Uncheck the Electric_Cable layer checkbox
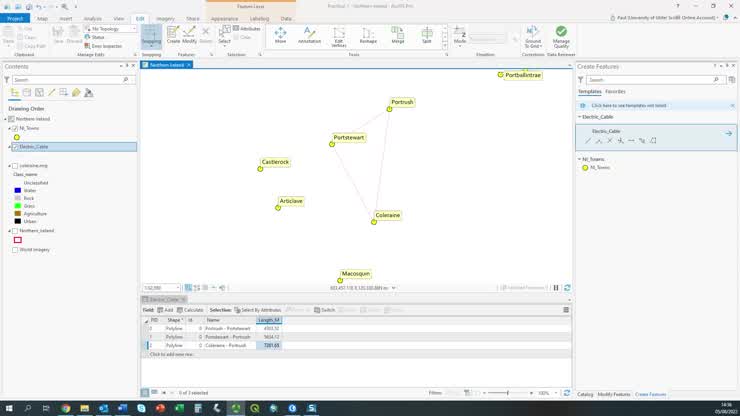This screenshot has height=416, width=740. click(14, 147)
